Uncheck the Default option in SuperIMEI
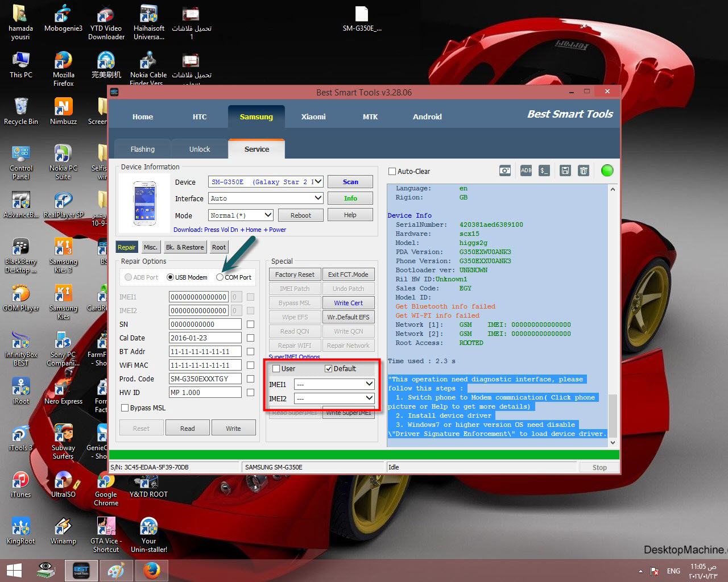This screenshot has height=582, width=728. click(x=328, y=368)
